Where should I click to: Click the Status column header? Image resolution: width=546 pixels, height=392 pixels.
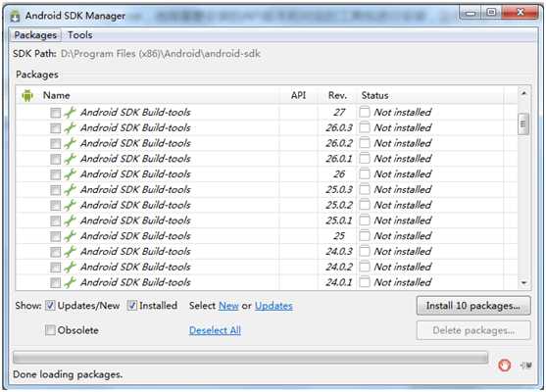pyautogui.click(x=375, y=95)
